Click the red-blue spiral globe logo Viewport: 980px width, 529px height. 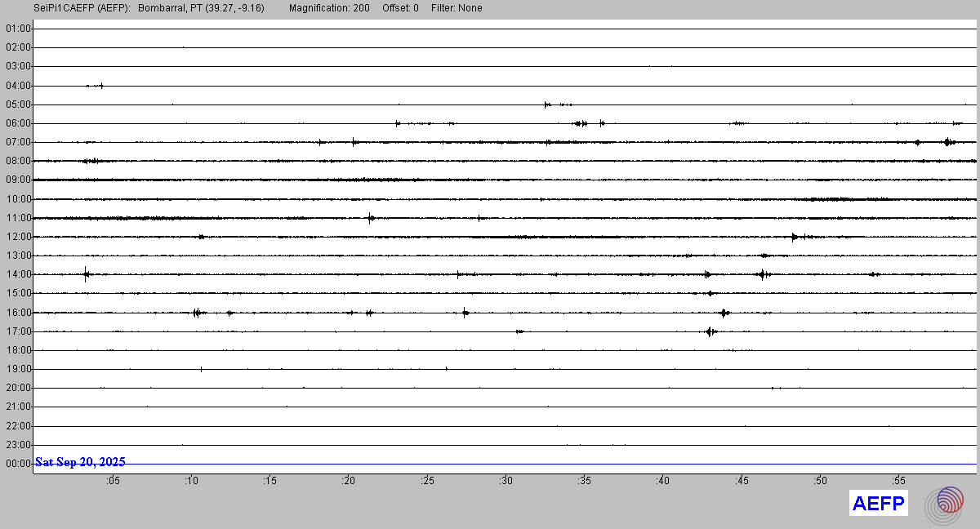[x=947, y=504]
